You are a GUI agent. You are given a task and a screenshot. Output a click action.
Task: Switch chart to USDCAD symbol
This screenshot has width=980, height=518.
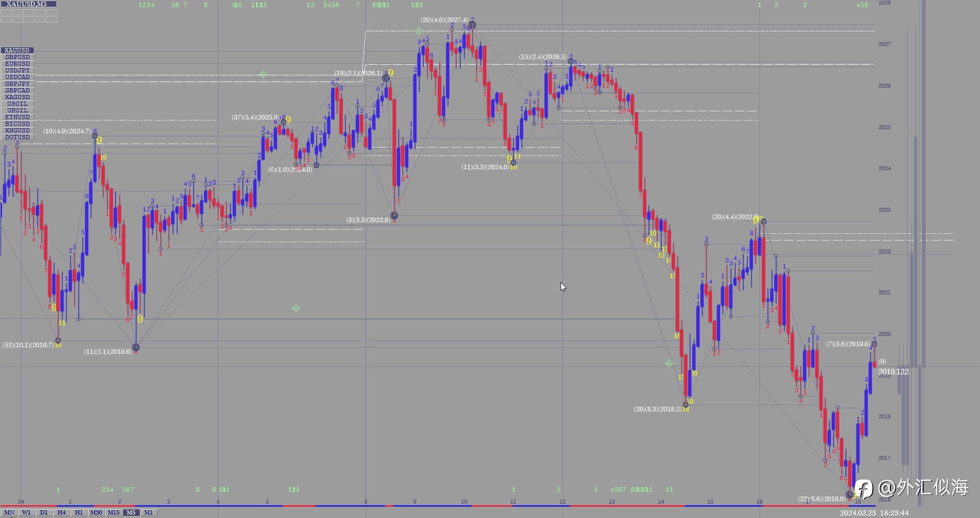pyautogui.click(x=17, y=77)
